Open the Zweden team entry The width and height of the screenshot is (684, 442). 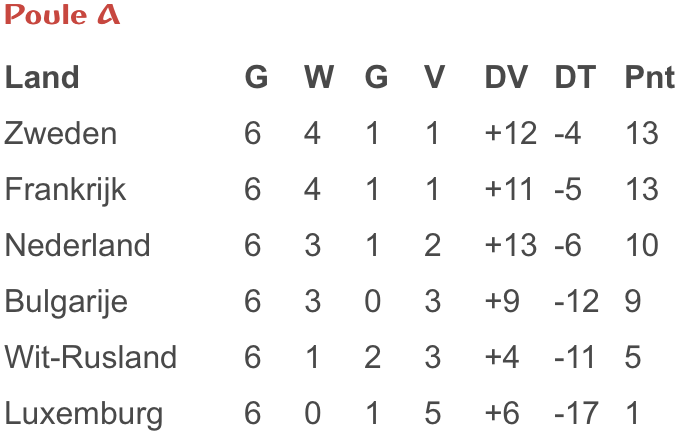click(x=61, y=134)
